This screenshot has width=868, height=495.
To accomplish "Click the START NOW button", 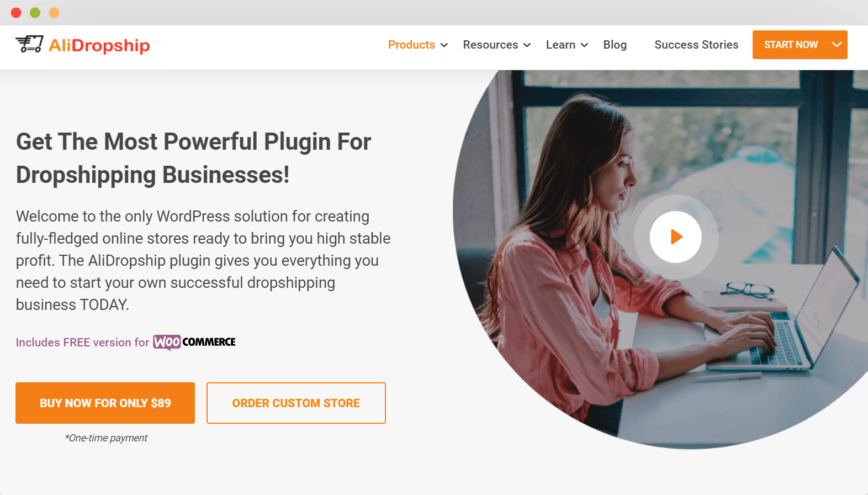I will 791,45.
